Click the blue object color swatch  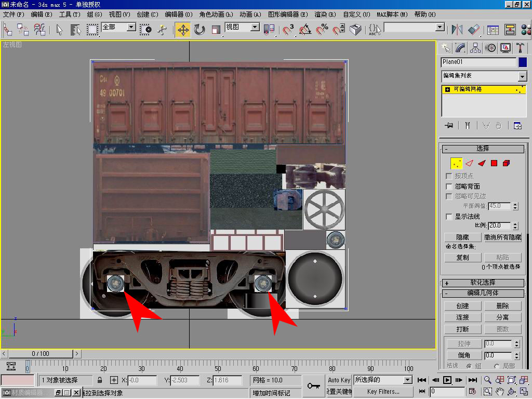523,62
